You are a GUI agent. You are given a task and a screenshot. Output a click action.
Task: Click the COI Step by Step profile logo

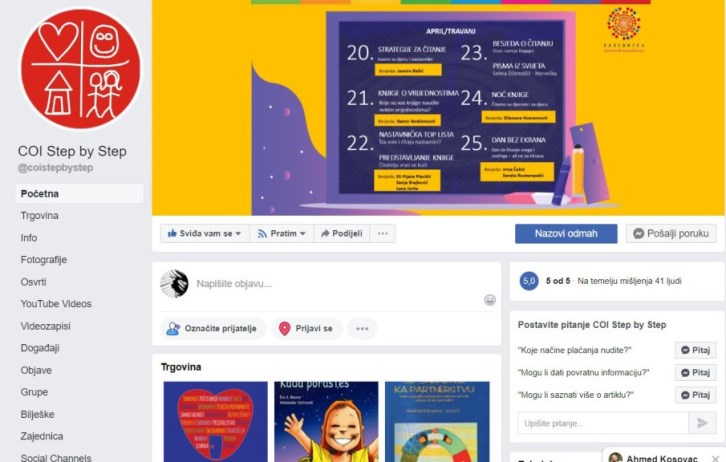(x=81, y=68)
